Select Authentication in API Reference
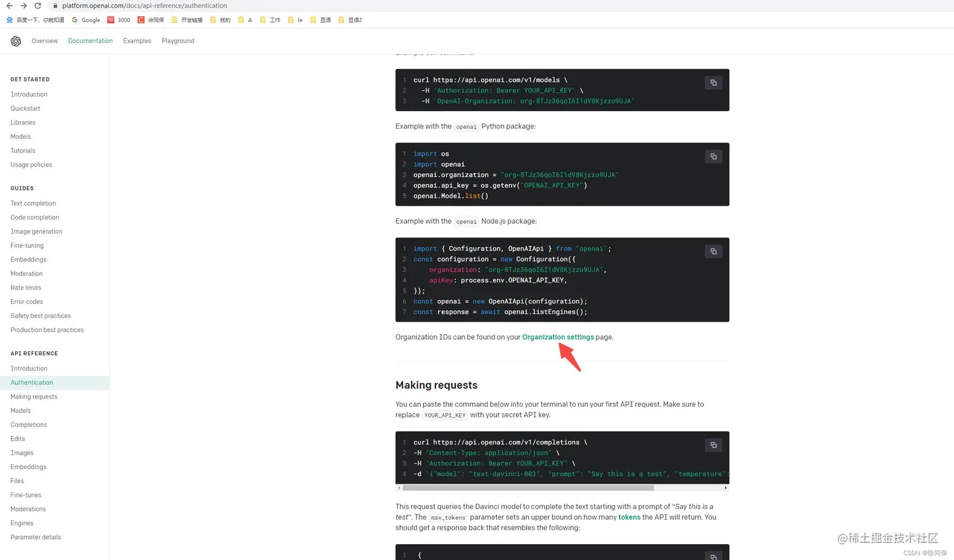954x560 pixels. tap(54, 383)
